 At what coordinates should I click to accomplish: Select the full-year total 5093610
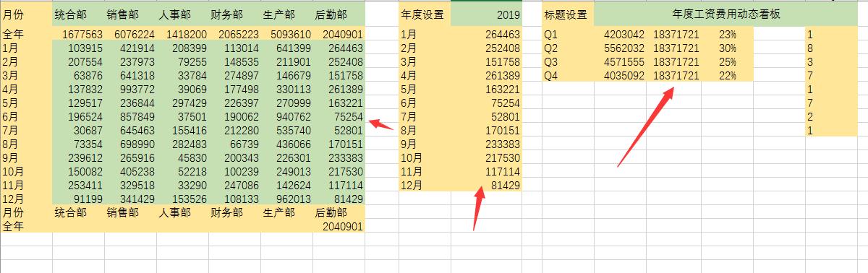click(287, 34)
